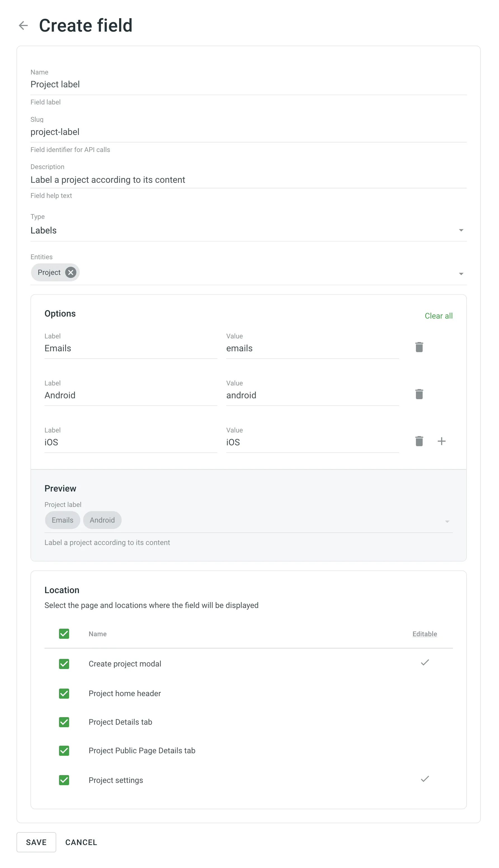
Task: Expand the Entities dropdown arrow
Action: pyautogui.click(x=461, y=274)
